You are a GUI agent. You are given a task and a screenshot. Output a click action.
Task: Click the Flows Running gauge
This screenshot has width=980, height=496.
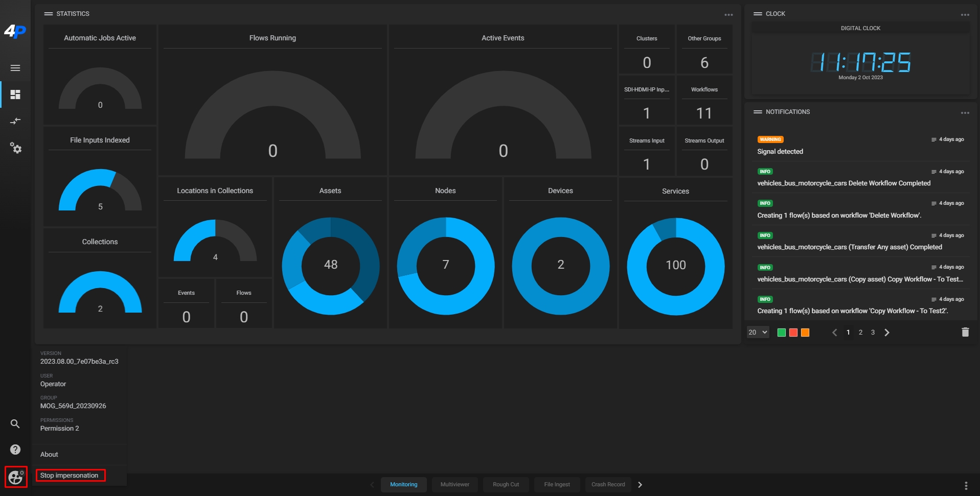coord(273,115)
